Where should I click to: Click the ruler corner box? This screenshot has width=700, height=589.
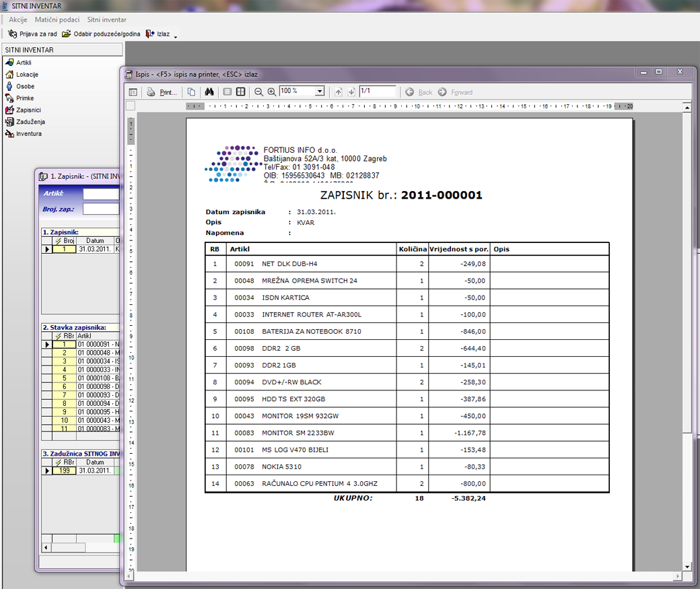[131, 106]
